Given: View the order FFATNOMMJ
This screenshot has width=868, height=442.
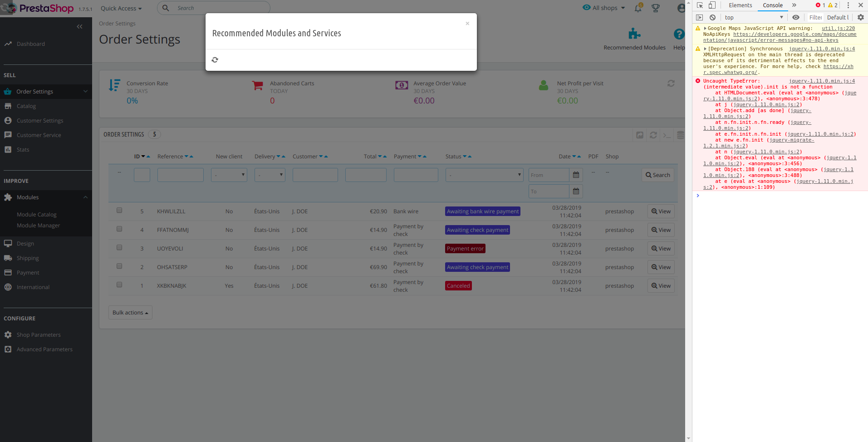Looking at the screenshot, I should [660, 230].
